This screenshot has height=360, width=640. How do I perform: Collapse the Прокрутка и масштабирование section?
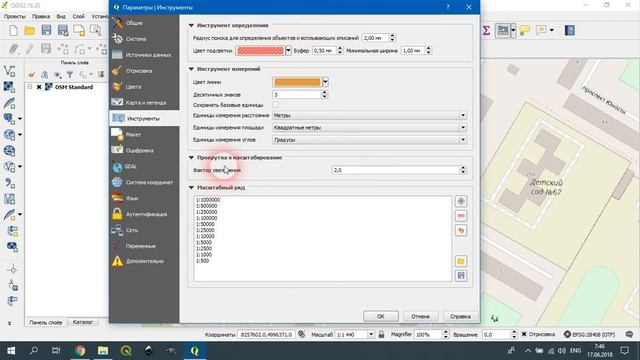[191, 158]
